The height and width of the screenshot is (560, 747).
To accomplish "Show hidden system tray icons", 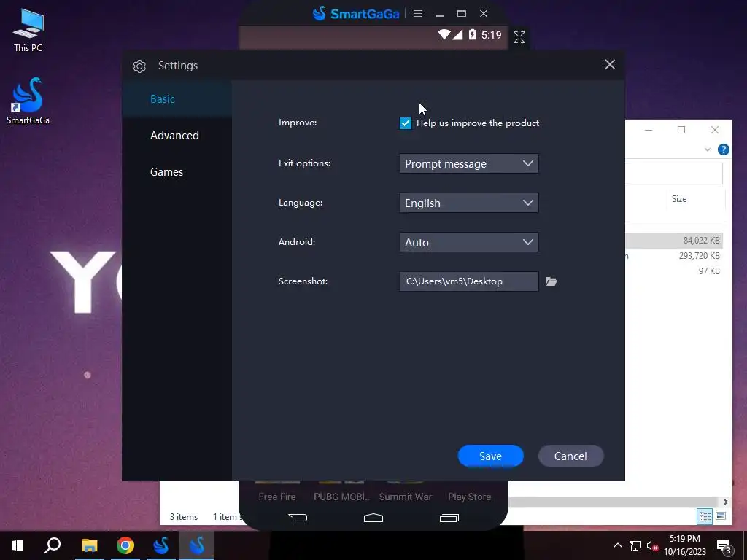I will coord(617,545).
